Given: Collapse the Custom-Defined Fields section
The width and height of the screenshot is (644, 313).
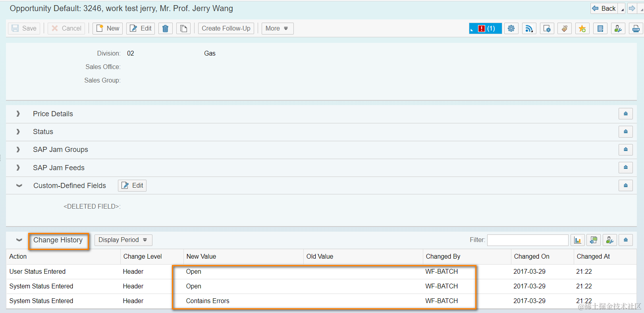Looking at the screenshot, I should coord(19,185).
